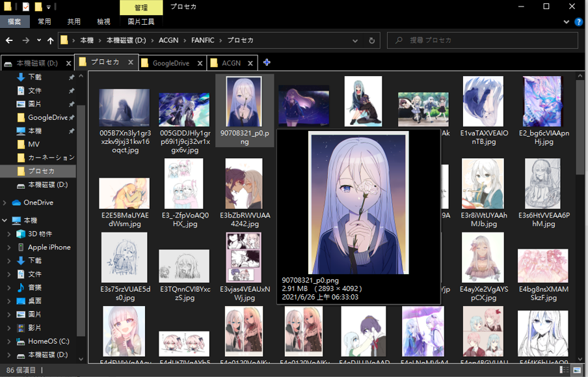Open 桌面 in the navigation tree
This screenshot has width=588, height=377.
[x=34, y=301]
